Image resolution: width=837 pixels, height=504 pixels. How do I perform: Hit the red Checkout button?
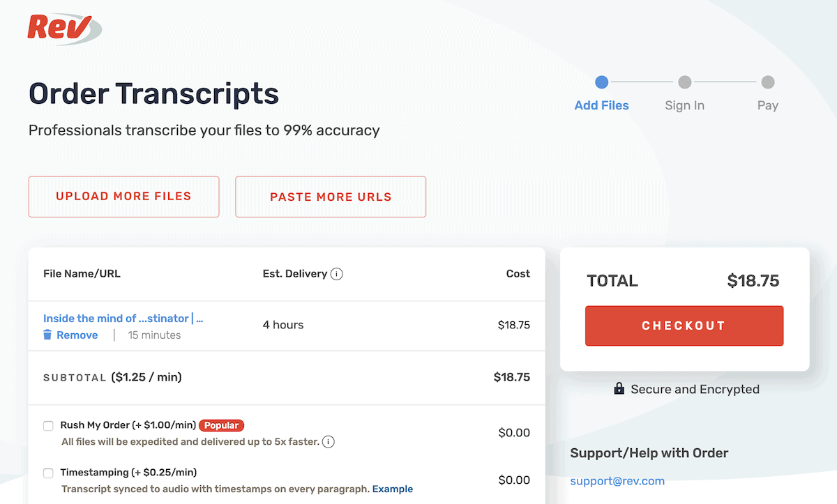click(684, 326)
